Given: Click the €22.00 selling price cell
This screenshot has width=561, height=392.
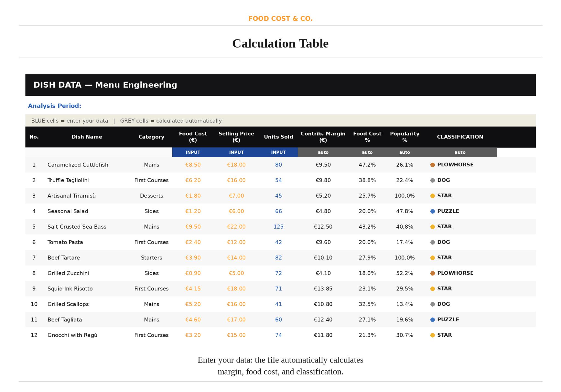Looking at the screenshot, I should [x=236, y=227].
